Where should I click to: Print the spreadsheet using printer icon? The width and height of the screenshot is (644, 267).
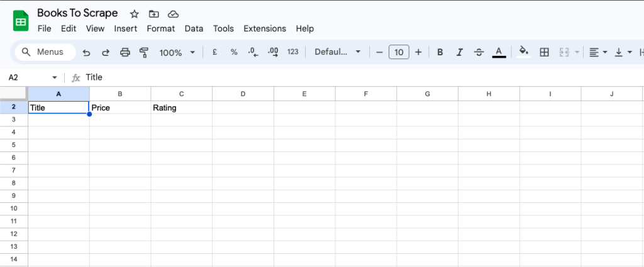point(125,52)
